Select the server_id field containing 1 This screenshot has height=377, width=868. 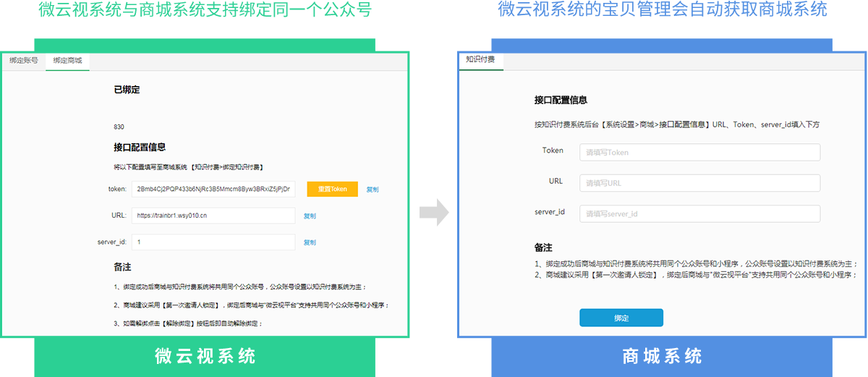213,242
